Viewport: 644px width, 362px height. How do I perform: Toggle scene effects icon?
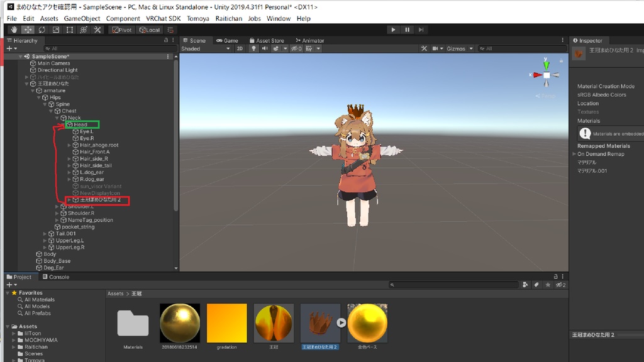[275, 48]
